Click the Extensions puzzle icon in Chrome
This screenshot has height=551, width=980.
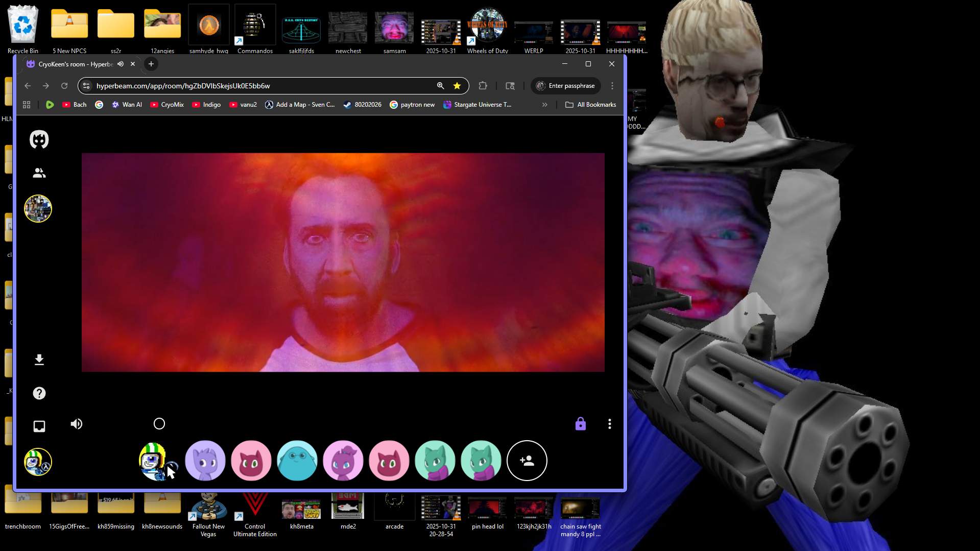tap(483, 86)
